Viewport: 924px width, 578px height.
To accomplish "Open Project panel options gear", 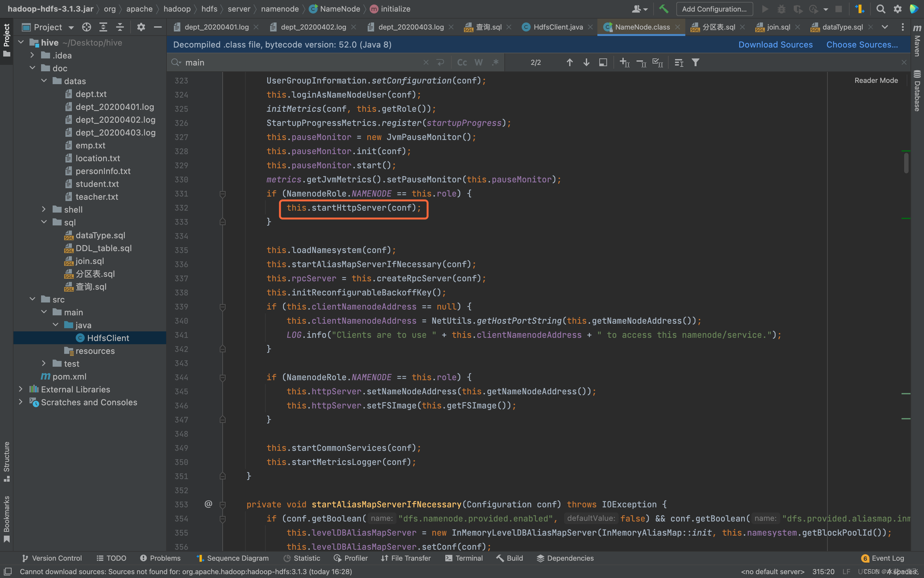I will coord(141,27).
